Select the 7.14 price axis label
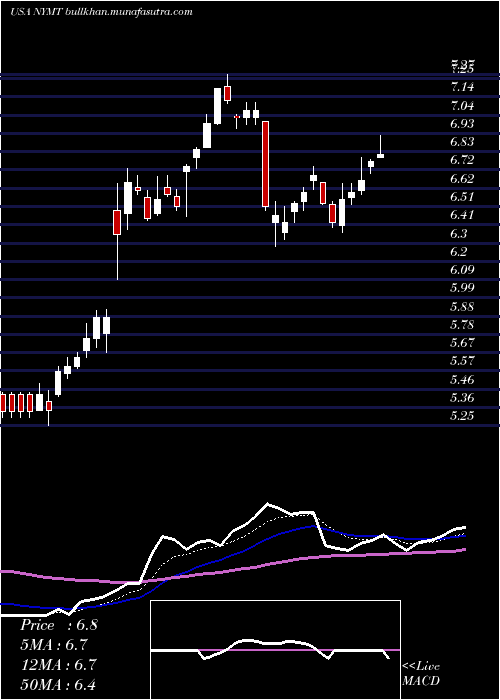Screen dimensions: 500x700 [462, 87]
